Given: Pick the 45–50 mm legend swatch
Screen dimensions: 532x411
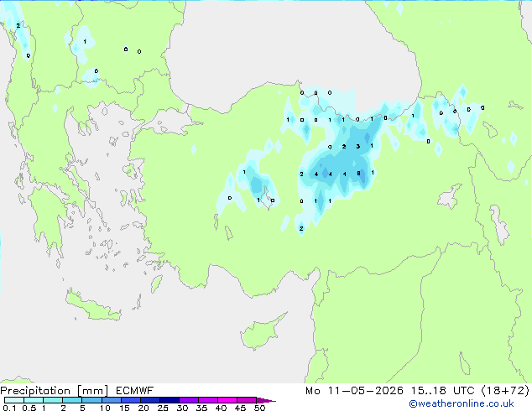Looking at the screenshot, I should [x=247, y=400].
